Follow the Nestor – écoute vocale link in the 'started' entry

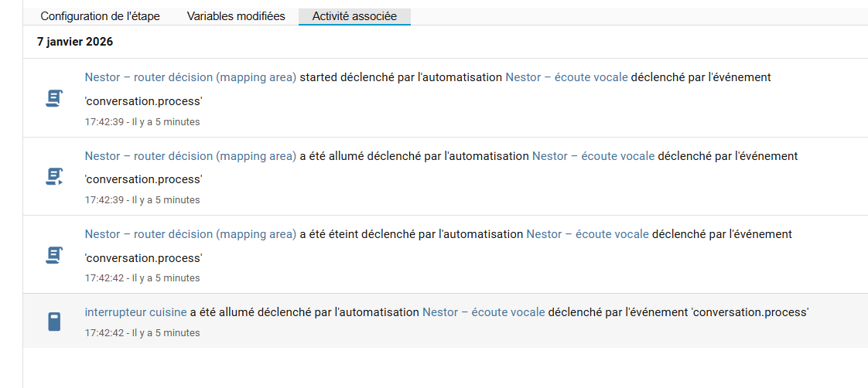(566, 77)
